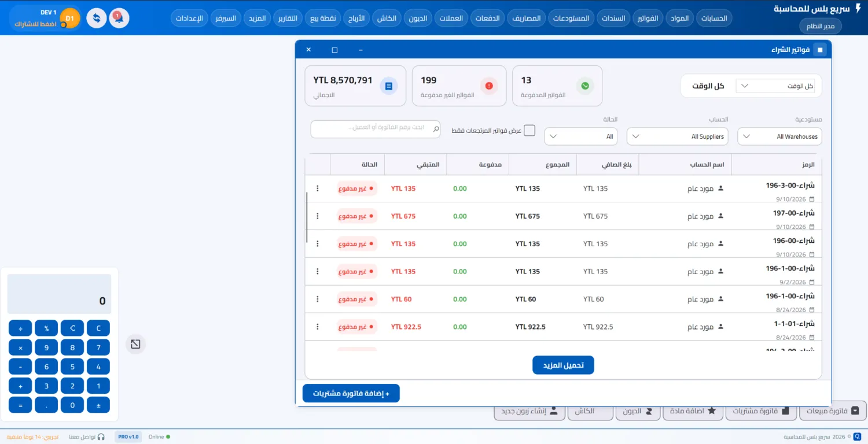Click the فاتورة مبيعات shortcut button
868x444 pixels.
(x=833, y=411)
